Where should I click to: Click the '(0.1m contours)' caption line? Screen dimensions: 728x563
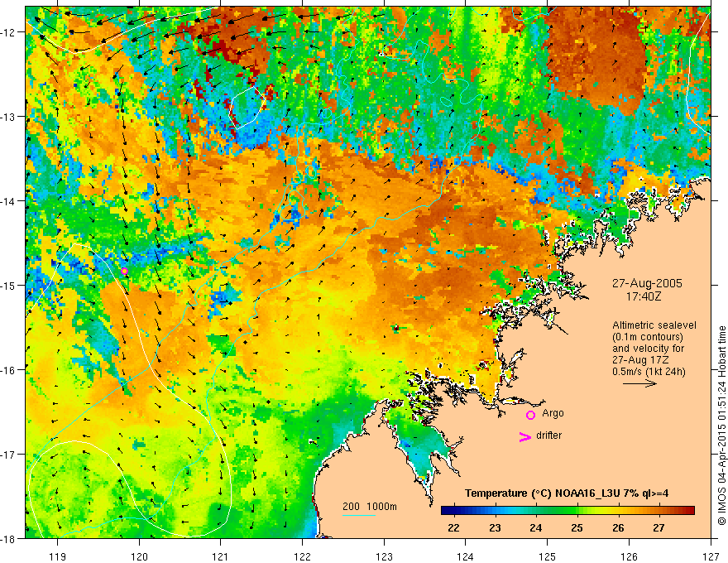pos(647,337)
